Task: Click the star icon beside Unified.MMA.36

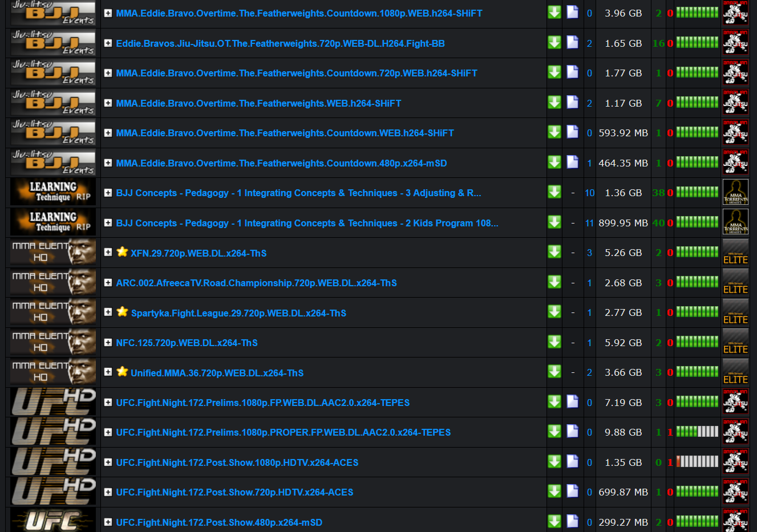Action: [122, 372]
